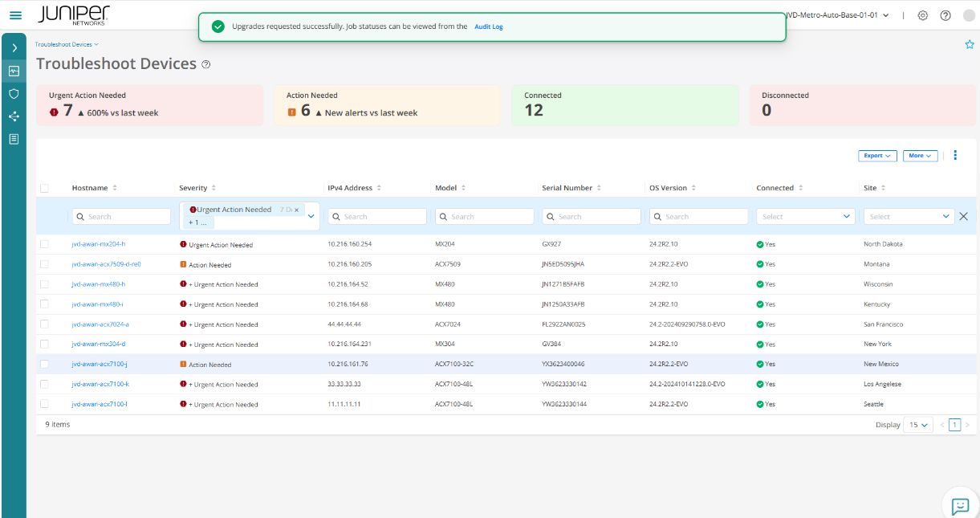Open the chat feedback widget

click(960, 505)
